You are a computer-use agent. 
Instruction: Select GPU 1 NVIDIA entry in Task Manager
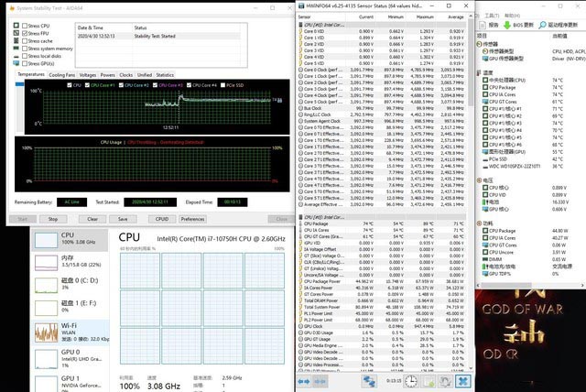click(x=71, y=382)
